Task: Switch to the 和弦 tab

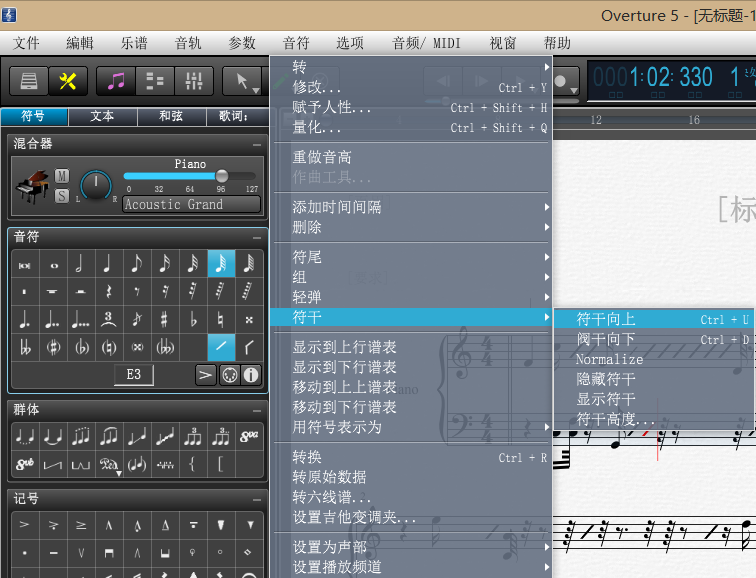Action: 171,116
